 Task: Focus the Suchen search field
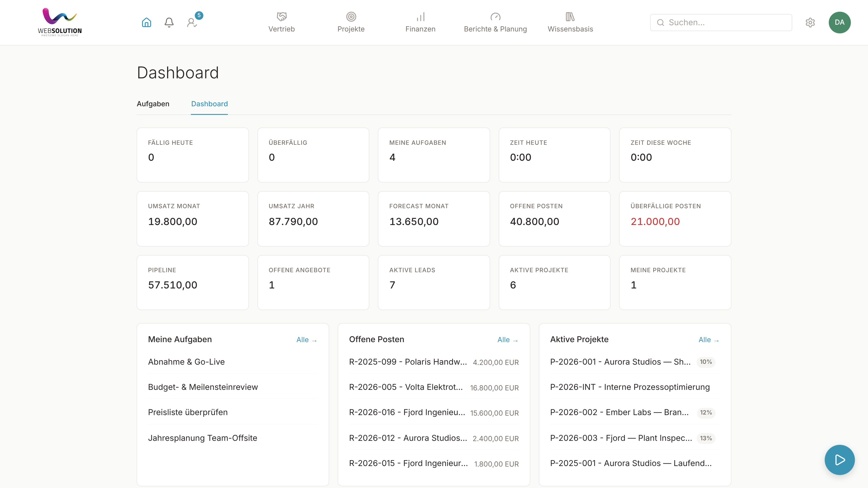pyautogui.click(x=721, y=23)
